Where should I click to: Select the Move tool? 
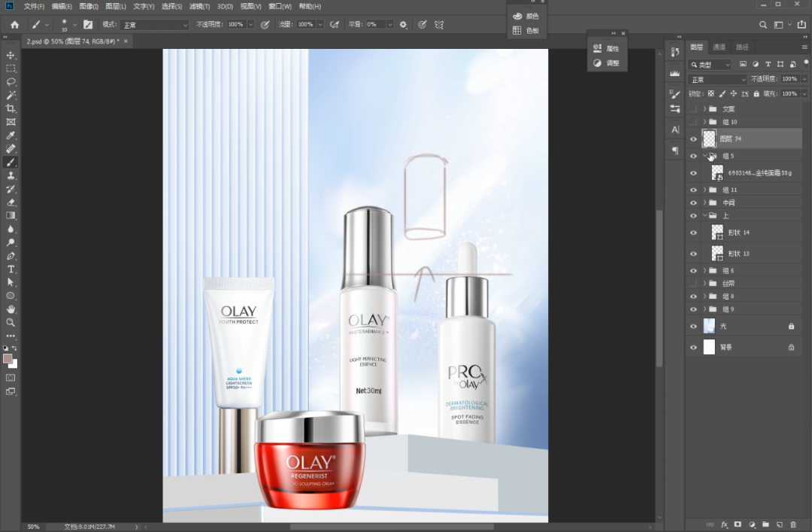click(x=11, y=55)
